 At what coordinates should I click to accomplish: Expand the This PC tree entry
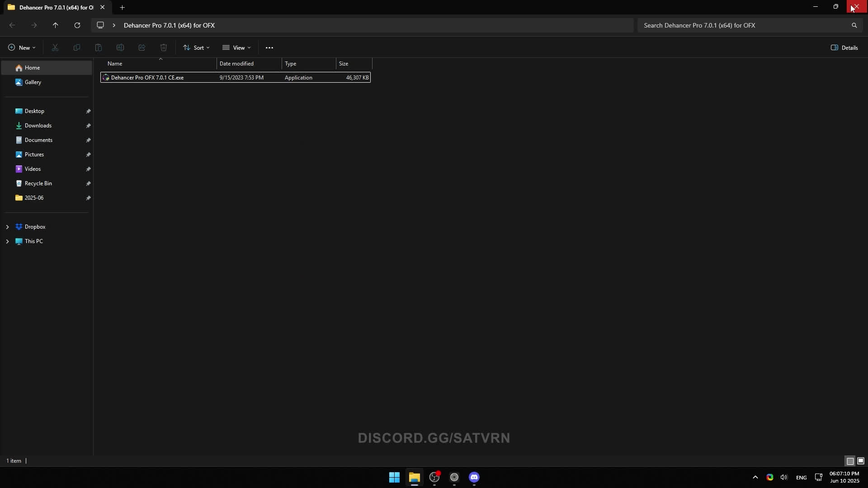click(7, 241)
